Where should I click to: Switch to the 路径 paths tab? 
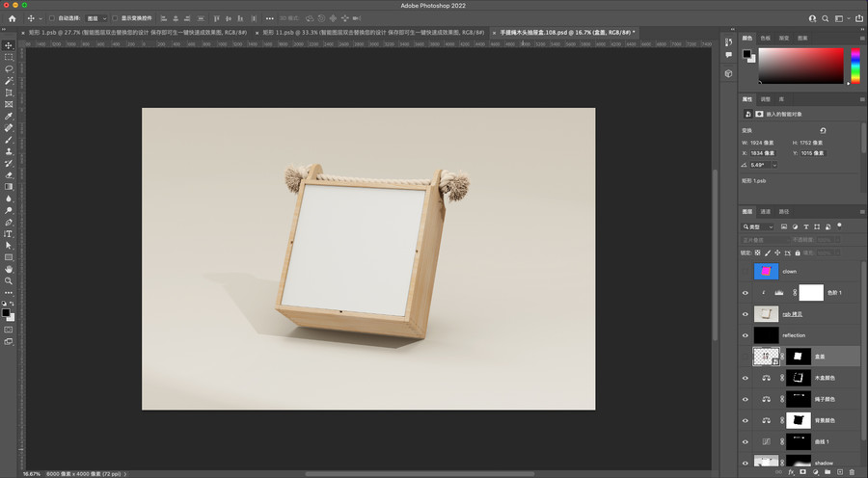click(784, 212)
